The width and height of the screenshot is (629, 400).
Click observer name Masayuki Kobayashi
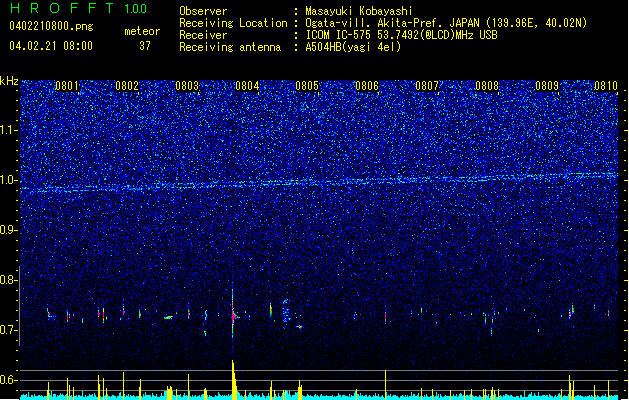coord(359,11)
